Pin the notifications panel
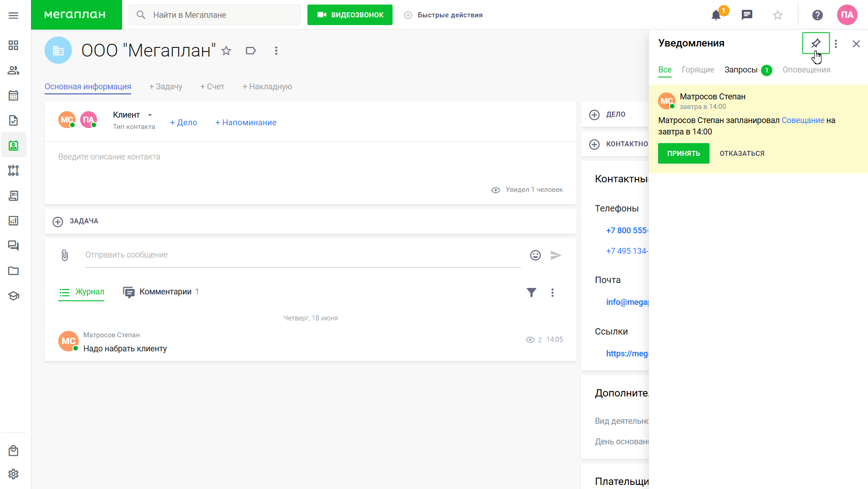This screenshot has height=489, width=868. [816, 43]
